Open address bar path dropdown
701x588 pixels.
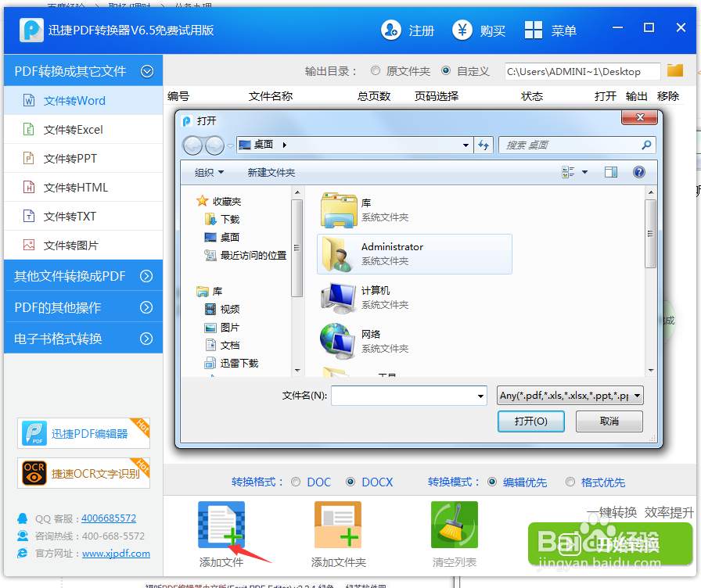[x=466, y=145]
